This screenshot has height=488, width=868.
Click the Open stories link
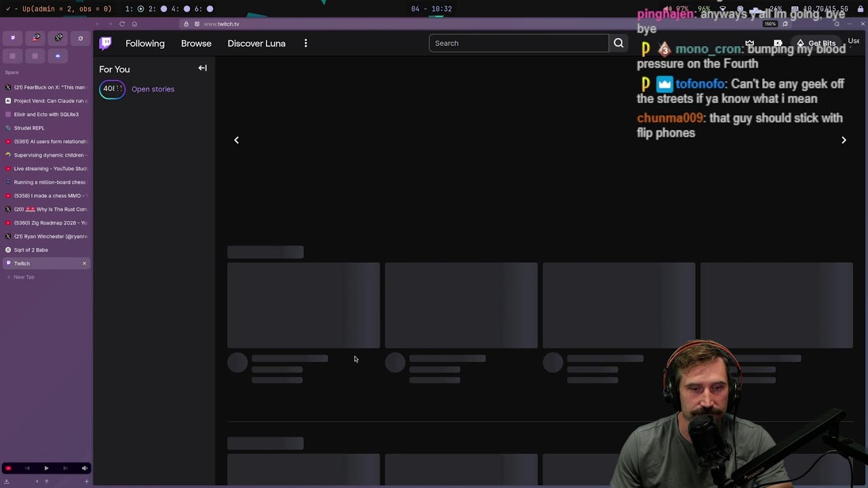click(x=153, y=89)
